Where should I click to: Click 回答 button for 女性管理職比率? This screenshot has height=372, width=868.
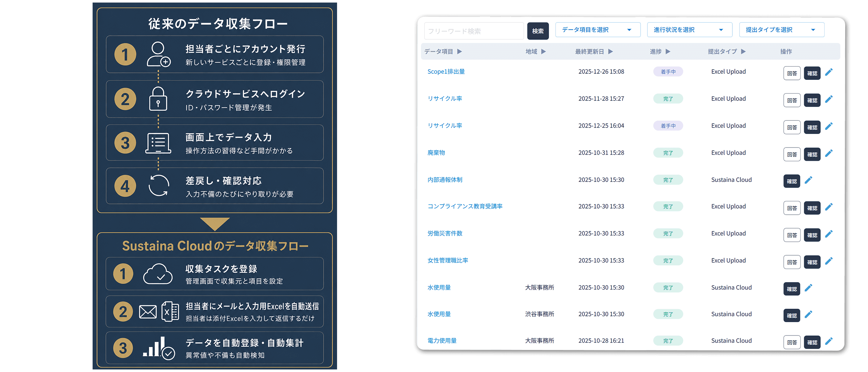point(792,262)
